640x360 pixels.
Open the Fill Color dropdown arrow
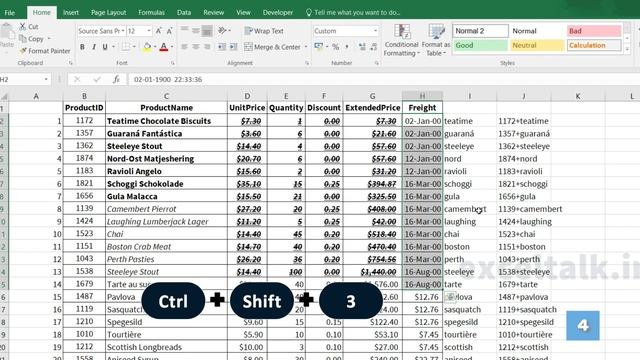(155, 47)
